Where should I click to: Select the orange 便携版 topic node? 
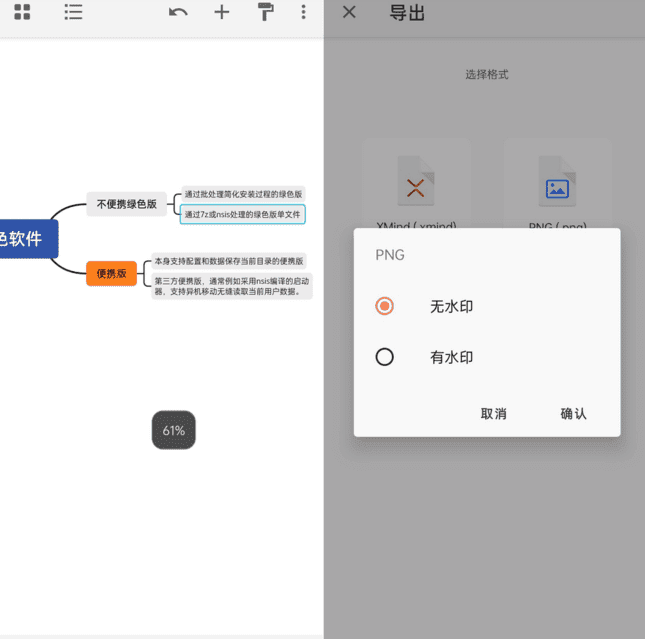tap(111, 274)
